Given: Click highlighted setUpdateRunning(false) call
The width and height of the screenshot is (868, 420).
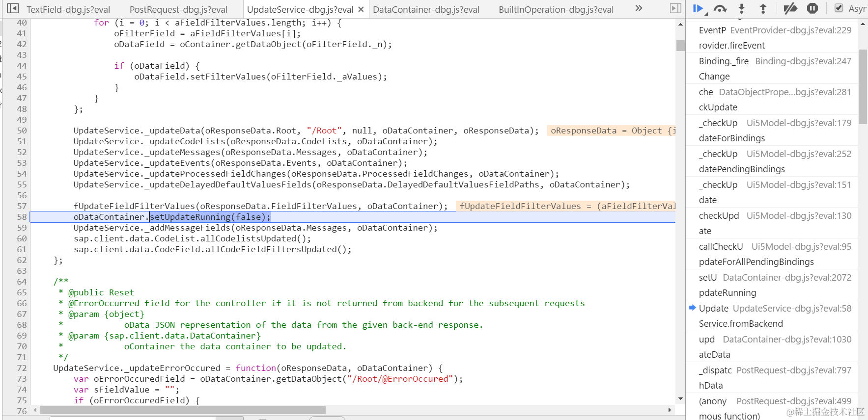Looking at the screenshot, I should click(x=210, y=217).
